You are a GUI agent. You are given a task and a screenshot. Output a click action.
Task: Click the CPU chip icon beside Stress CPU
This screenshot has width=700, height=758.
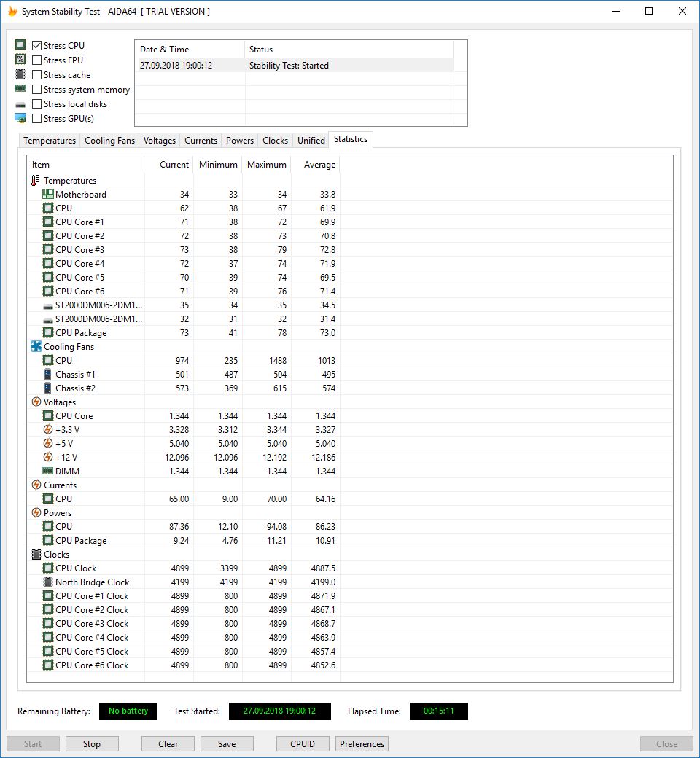pos(20,45)
